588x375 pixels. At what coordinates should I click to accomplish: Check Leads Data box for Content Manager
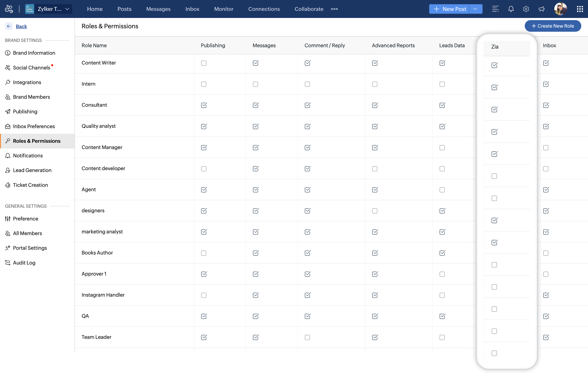click(442, 148)
